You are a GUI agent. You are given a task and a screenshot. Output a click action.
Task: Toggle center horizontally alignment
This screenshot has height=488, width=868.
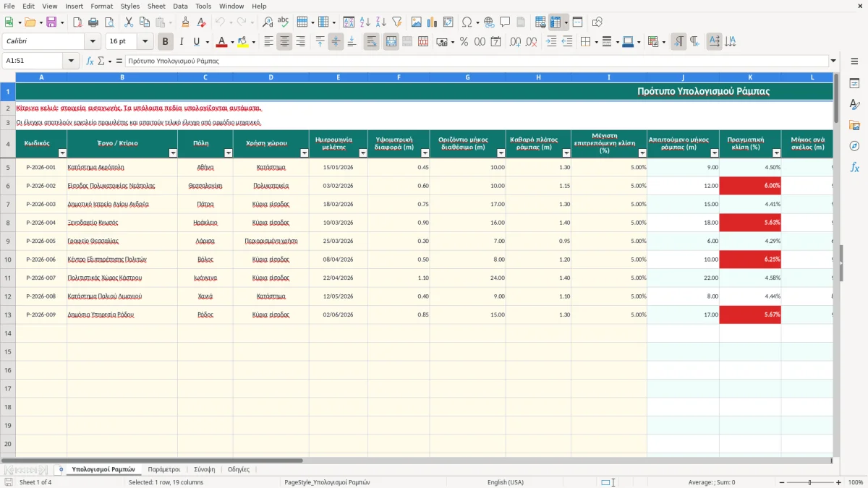pyautogui.click(x=284, y=42)
